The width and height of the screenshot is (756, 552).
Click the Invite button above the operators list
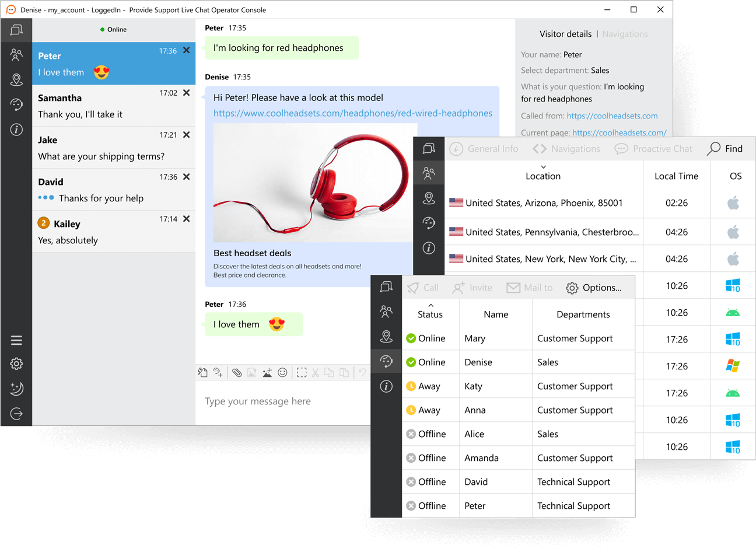click(472, 287)
